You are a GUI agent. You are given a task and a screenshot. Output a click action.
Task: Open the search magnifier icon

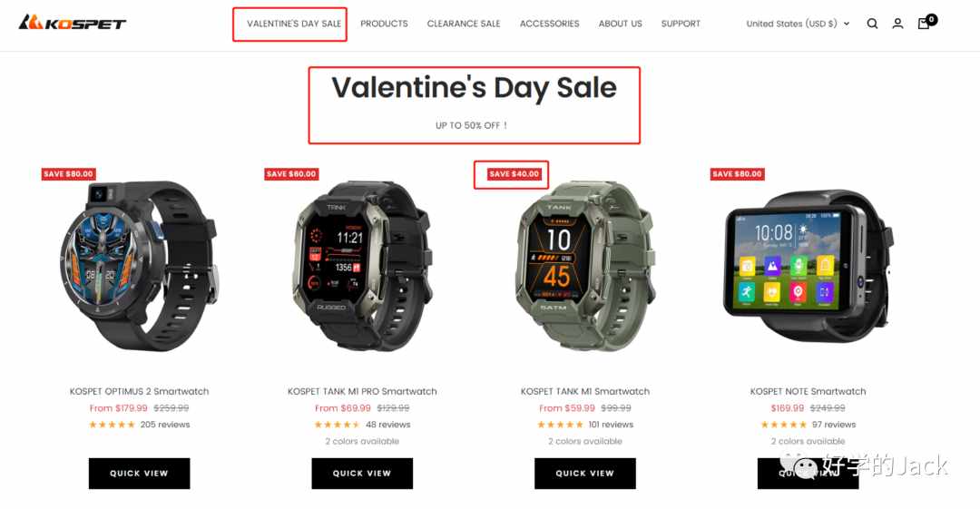872,24
